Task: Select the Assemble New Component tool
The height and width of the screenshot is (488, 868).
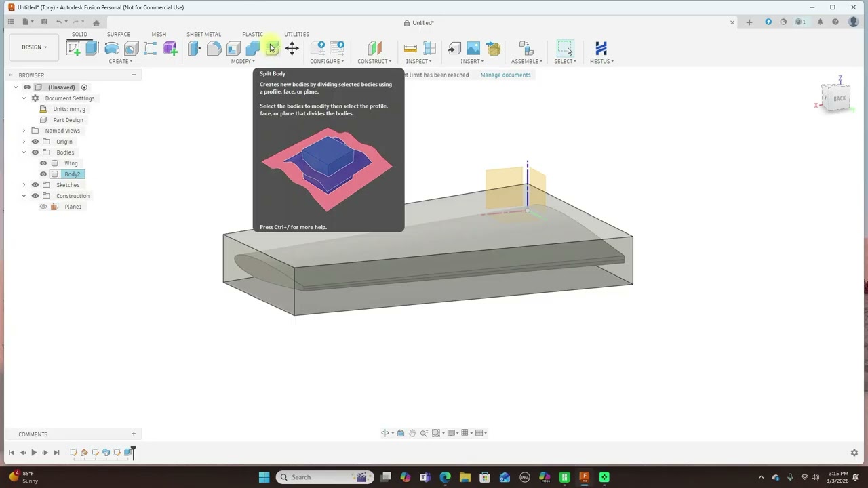Action: point(526,48)
